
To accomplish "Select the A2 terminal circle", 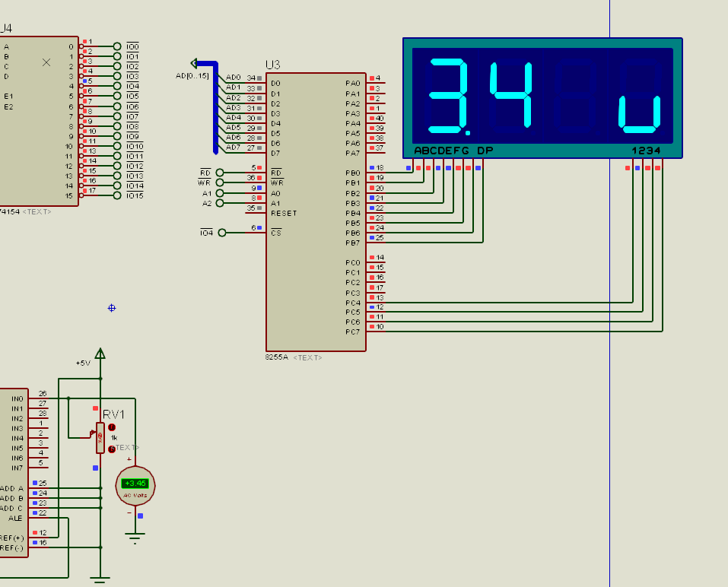I will pos(220,203).
